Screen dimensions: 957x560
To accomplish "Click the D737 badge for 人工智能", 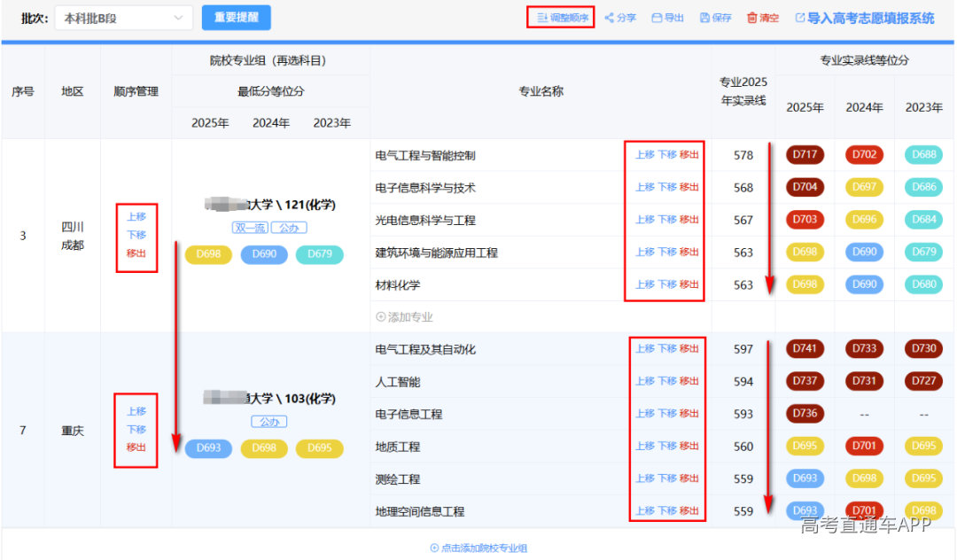I will click(805, 381).
